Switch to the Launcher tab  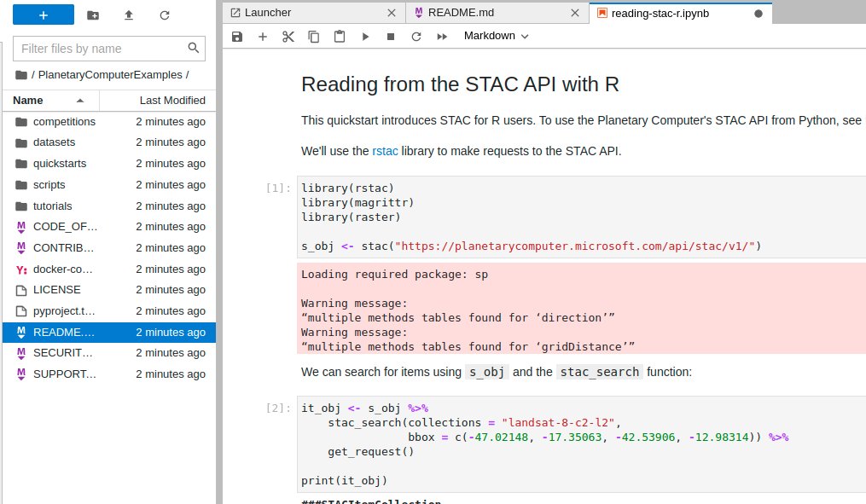269,12
